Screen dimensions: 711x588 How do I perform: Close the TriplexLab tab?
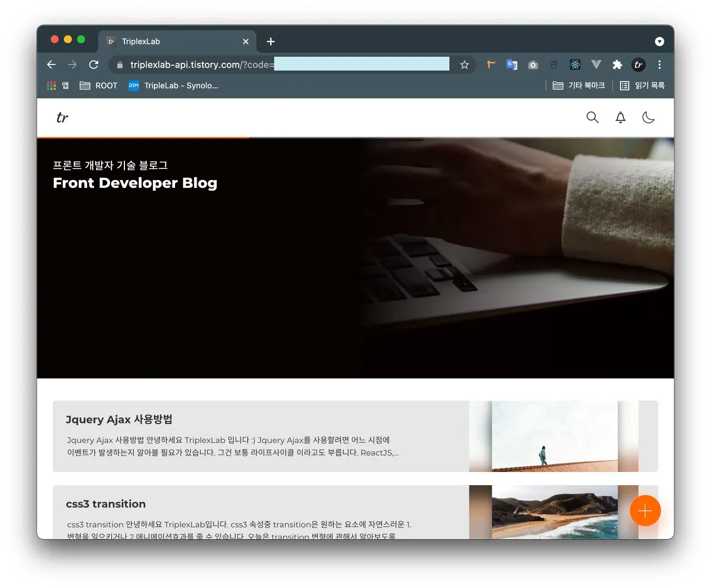click(x=246, y=42)
